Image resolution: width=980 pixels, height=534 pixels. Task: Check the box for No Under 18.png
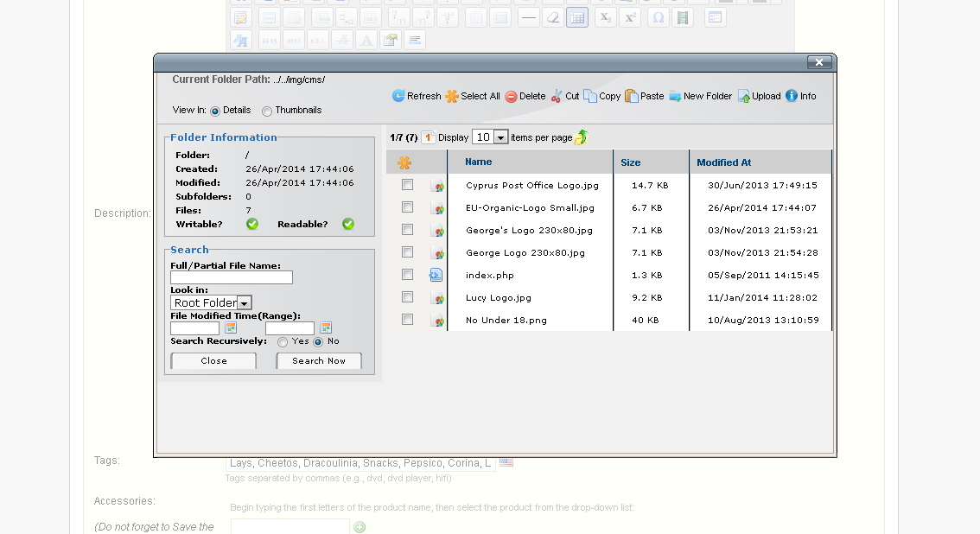click(x=408, y=320)
